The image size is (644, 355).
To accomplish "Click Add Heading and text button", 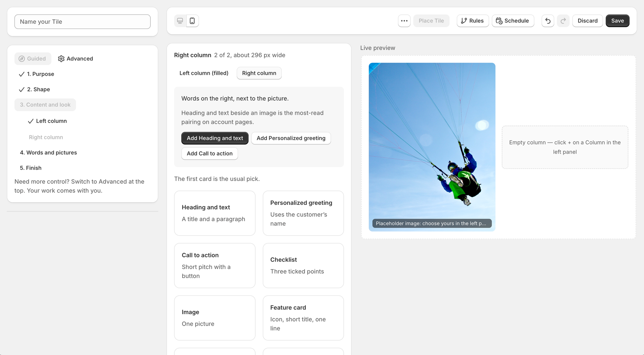I will click(215, 138).
